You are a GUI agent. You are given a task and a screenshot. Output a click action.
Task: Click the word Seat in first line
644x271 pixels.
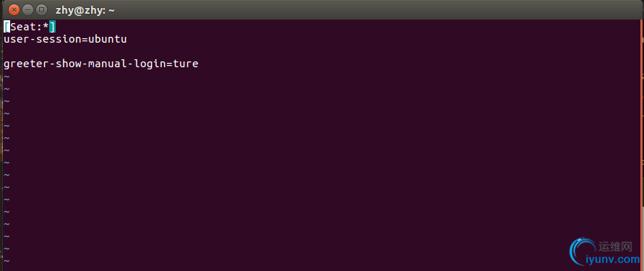[x=23, y=27]
